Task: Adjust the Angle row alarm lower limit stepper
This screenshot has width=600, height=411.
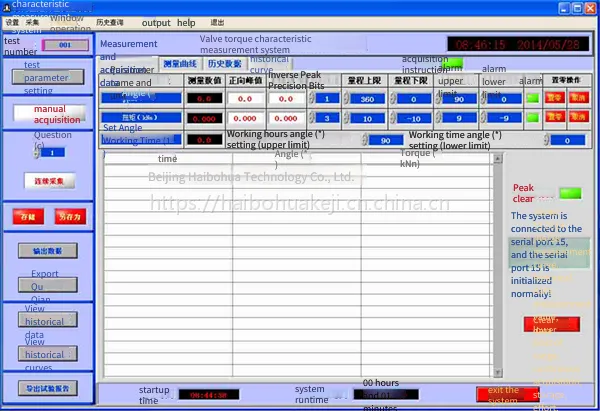Action: (484, 99)
